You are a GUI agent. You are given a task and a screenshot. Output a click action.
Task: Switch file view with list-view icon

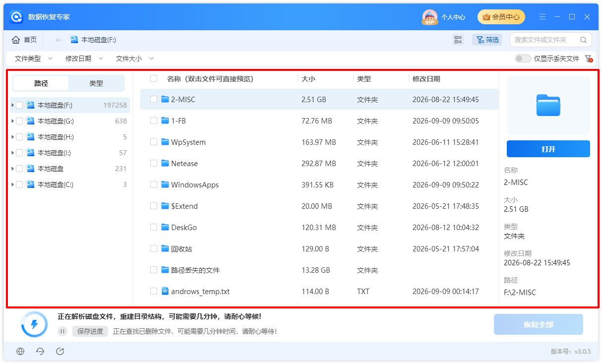tap(458, 40)
